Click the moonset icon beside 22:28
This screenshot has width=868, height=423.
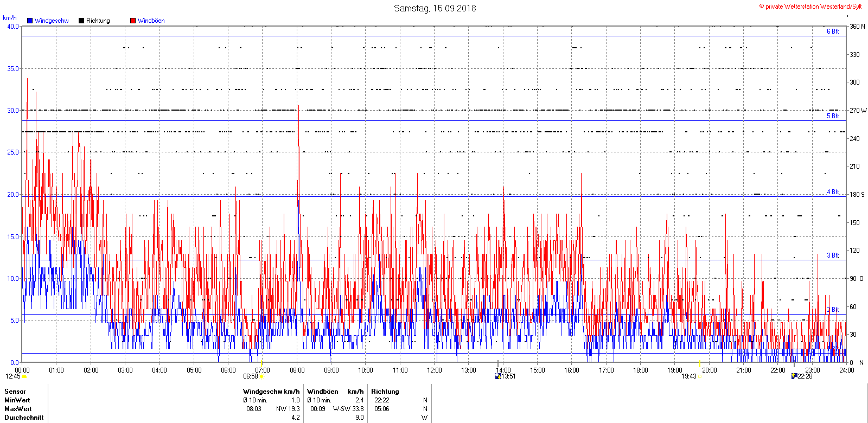point(794,376)
